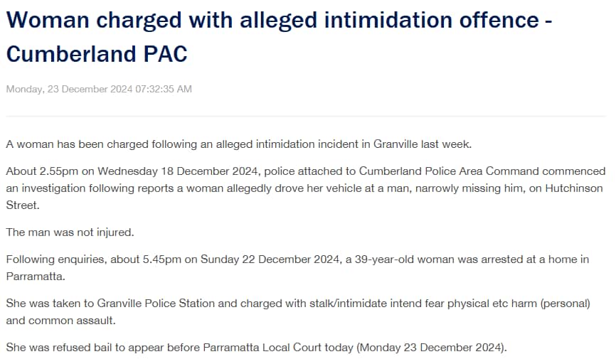Click the Monday 23 December 2024 timestamp

(99, 89)
